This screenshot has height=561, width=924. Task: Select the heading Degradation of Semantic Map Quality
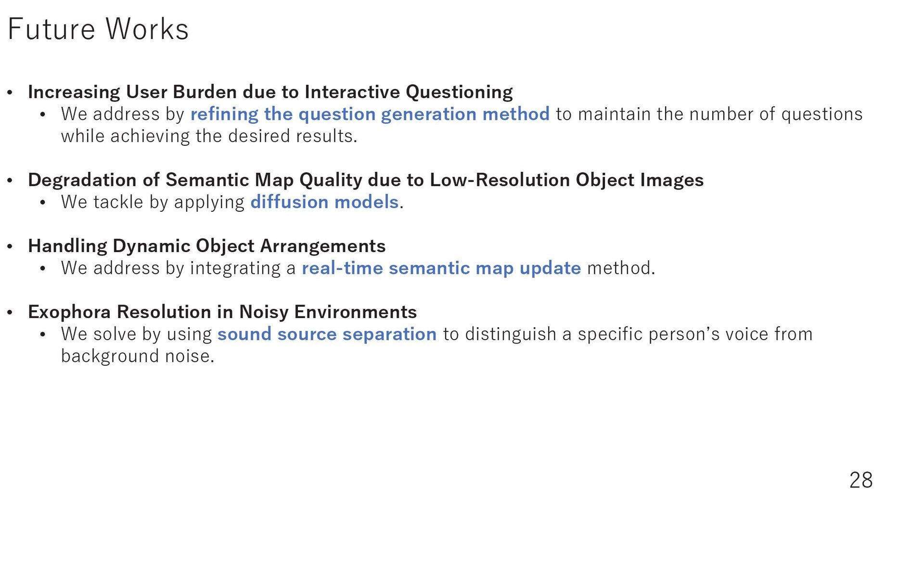pos(365,180)
